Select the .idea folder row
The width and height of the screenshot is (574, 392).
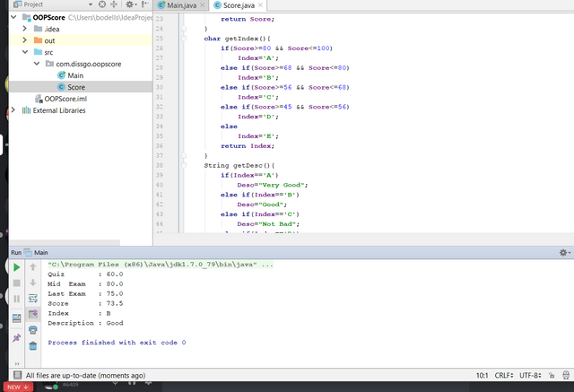point(80,29)
